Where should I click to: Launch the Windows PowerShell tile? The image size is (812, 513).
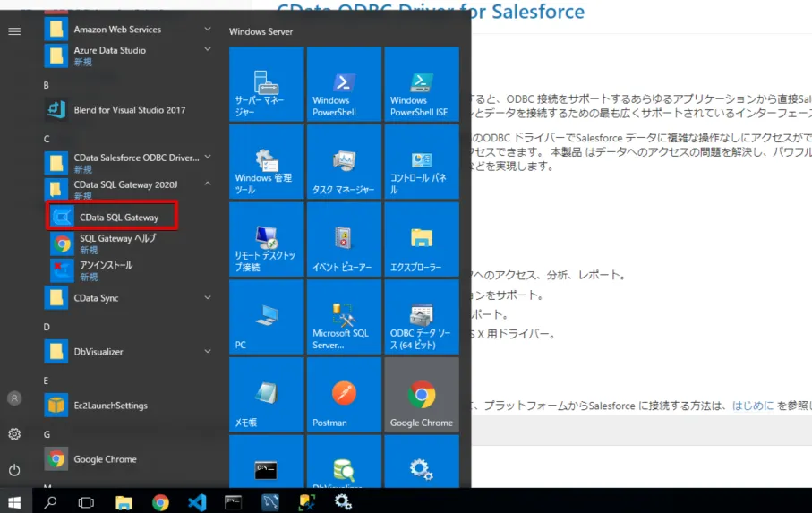(344, 84)
